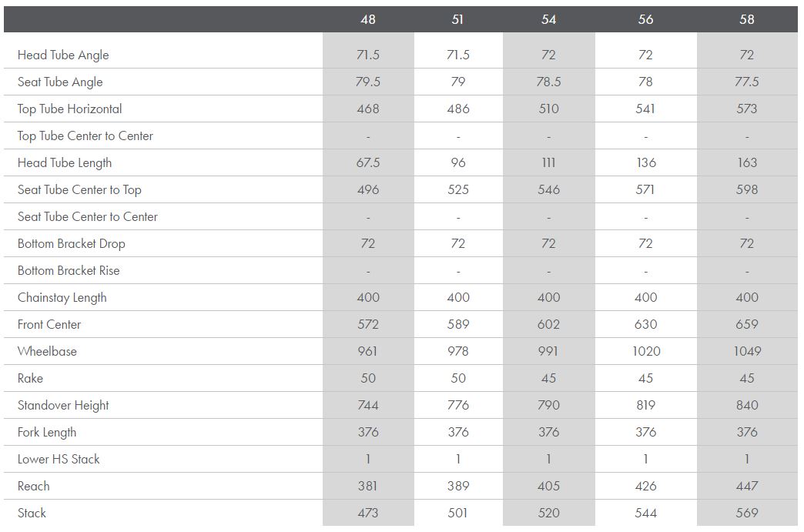Click the size 58 column header

[x=747, y=19]
